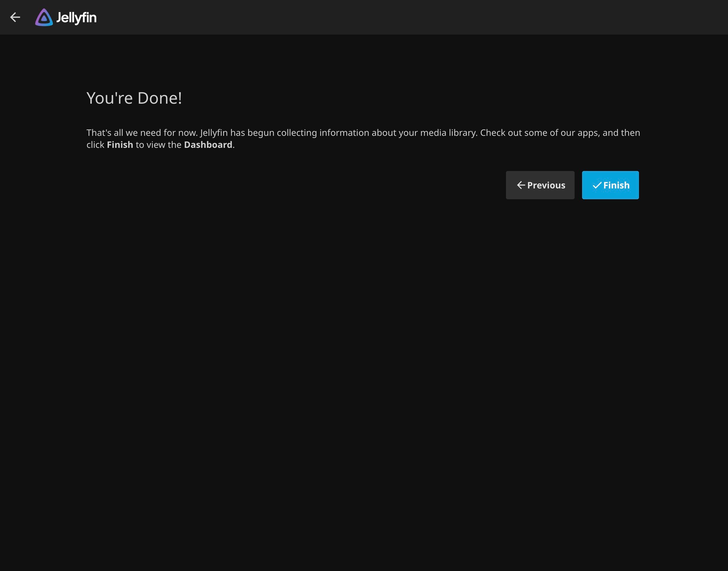Click the Jellyfin triangle logo icon
This screenshot has width=728, height=571.
pos(44,17)
